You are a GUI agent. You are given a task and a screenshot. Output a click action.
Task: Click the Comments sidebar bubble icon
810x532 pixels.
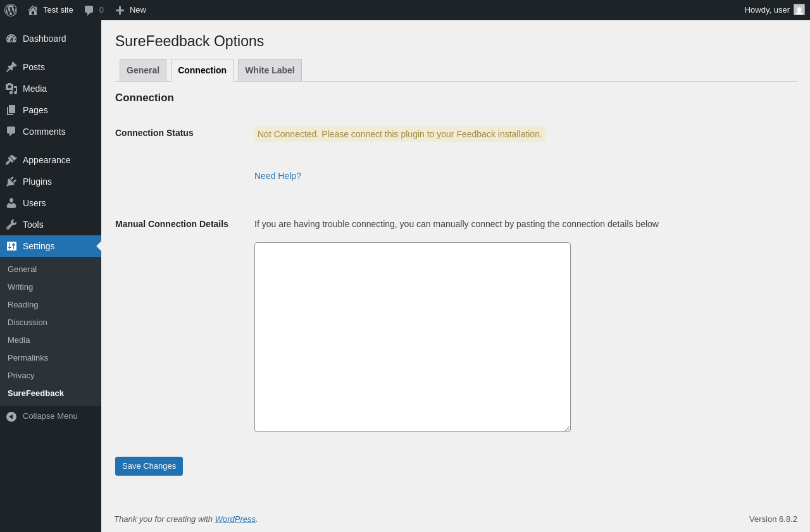coord(11,132)
